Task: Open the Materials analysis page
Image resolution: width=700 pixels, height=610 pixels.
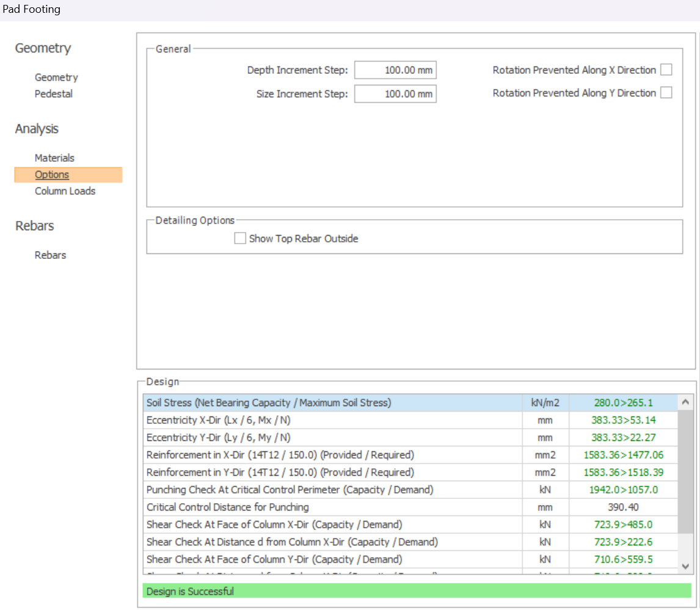Action: click(x=54, y=158)
